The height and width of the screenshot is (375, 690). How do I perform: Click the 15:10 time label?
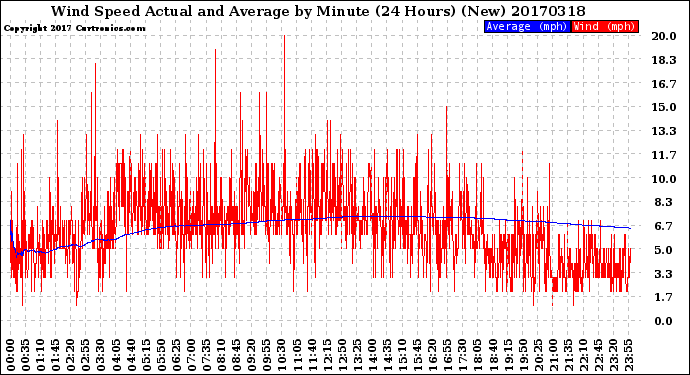(402, 355)
